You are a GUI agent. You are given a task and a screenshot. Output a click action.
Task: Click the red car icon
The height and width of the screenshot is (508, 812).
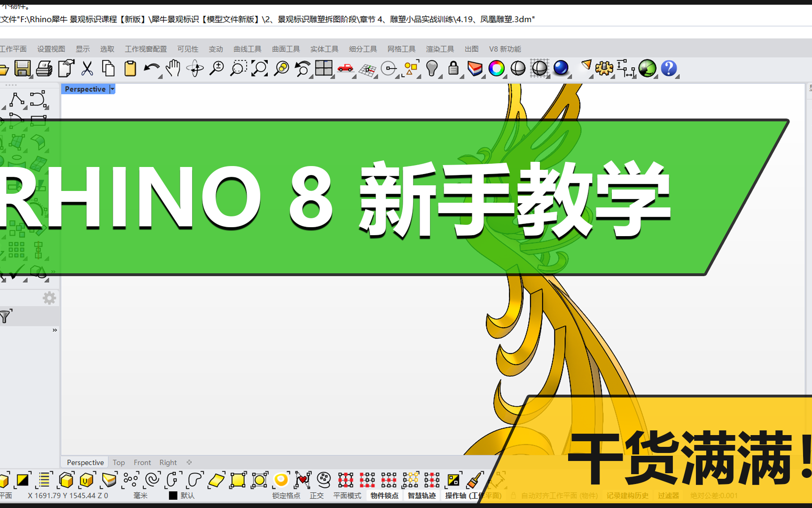345,69
